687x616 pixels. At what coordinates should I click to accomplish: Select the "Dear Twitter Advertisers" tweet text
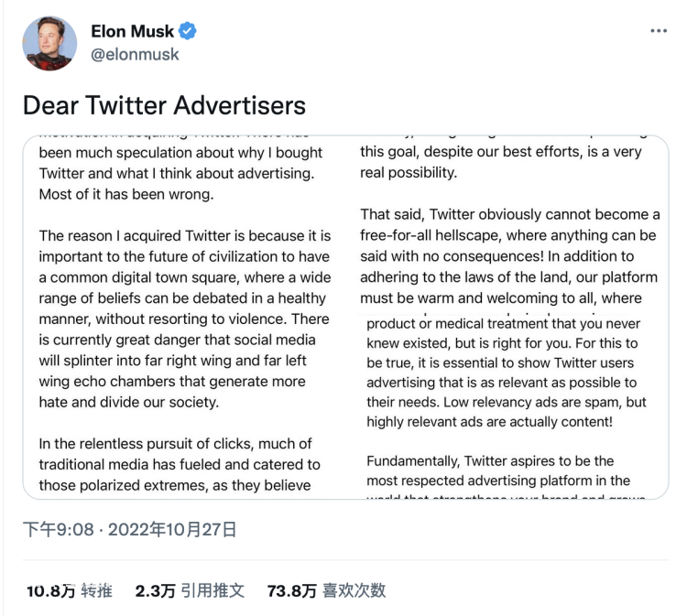[x=164, y=105]
